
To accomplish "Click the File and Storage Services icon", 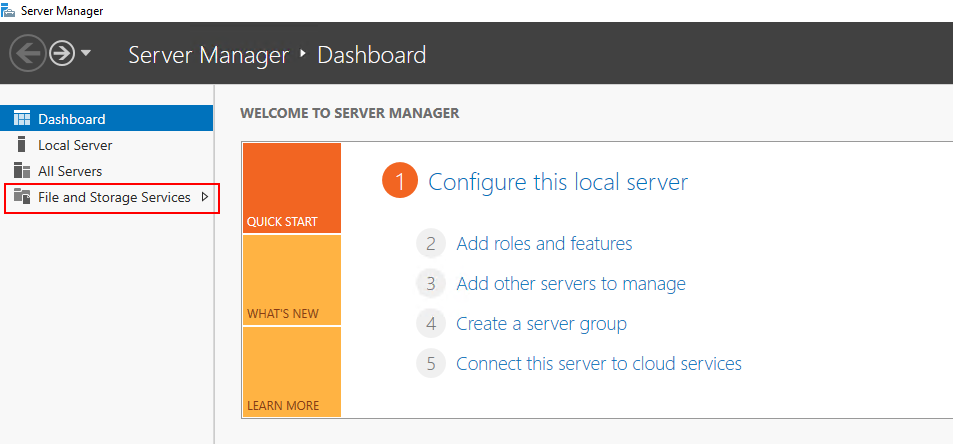I will pyautogui.click(x=22, y=196).
